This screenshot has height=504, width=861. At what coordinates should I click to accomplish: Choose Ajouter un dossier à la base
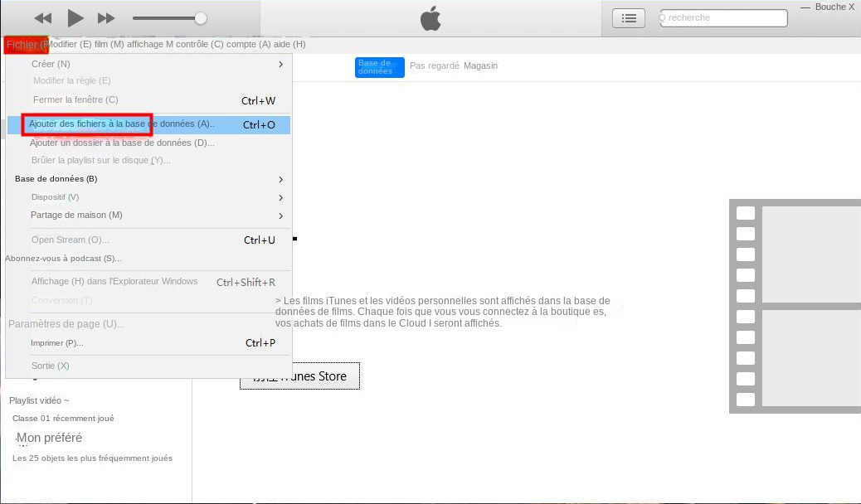point(122,143)
